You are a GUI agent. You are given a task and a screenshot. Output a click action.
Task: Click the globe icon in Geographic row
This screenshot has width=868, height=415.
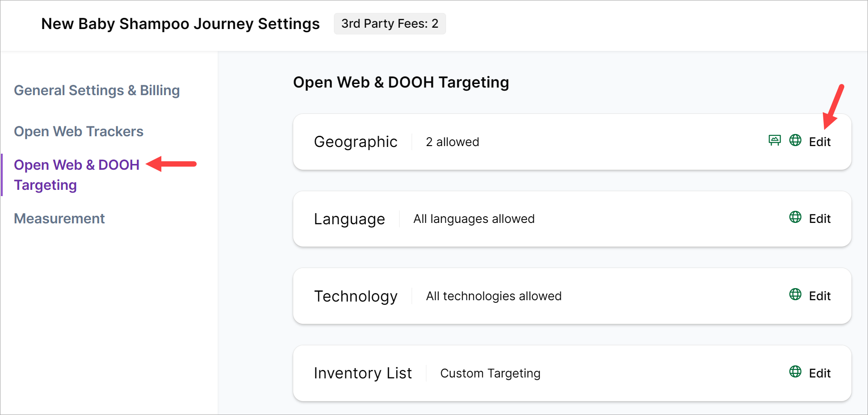795,140
